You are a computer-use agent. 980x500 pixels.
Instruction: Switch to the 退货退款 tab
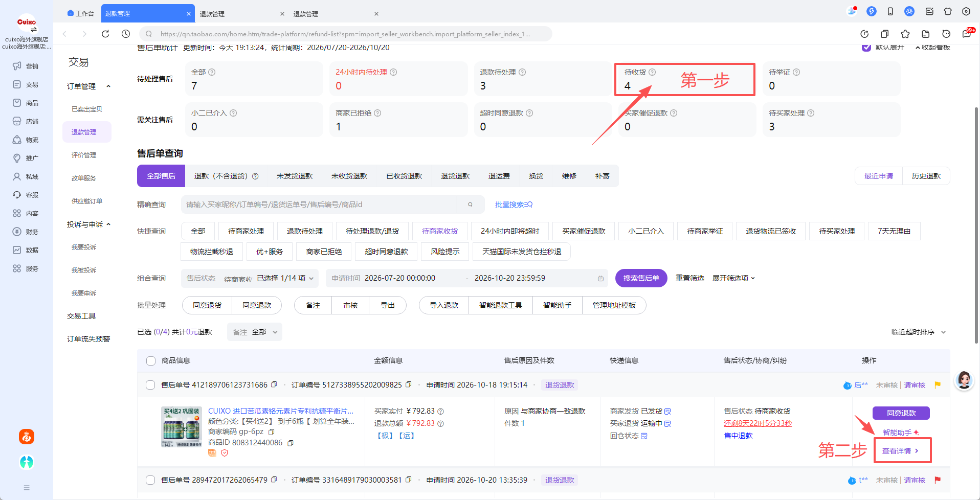(455, 176)
